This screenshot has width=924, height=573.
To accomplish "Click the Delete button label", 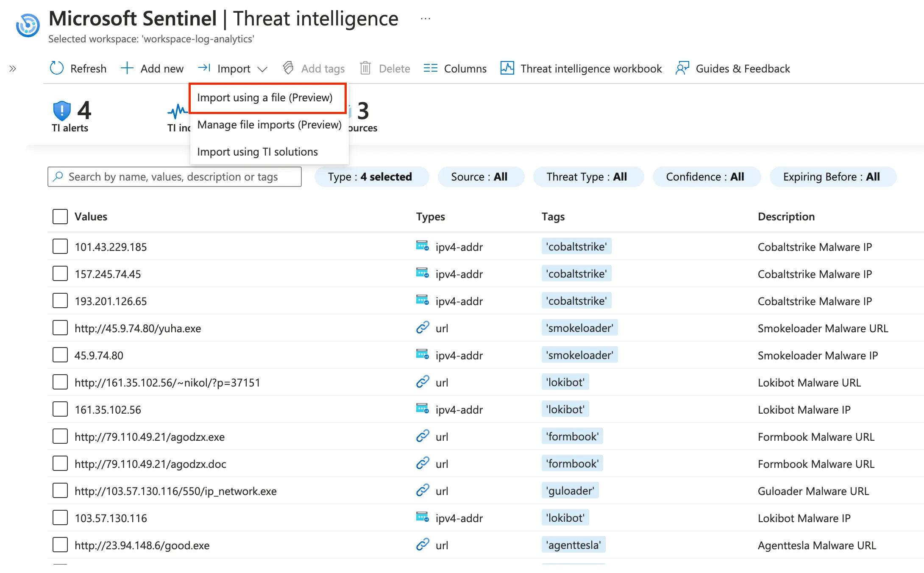I will [x=394, y=68].
